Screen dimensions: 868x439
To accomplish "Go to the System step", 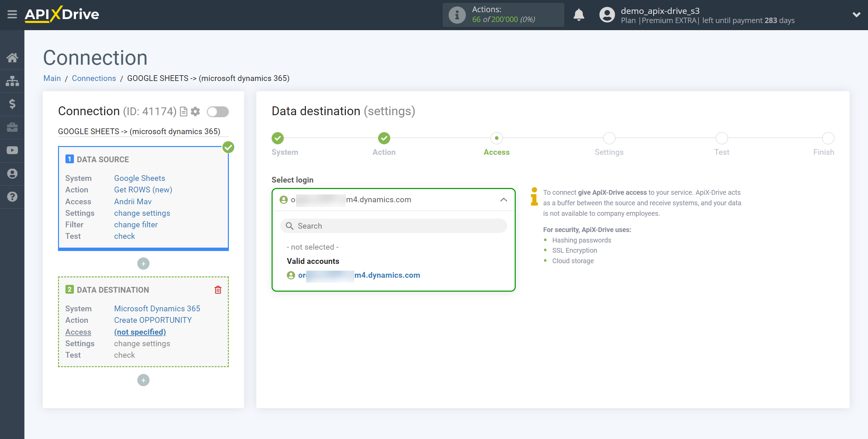I will 278,138.
